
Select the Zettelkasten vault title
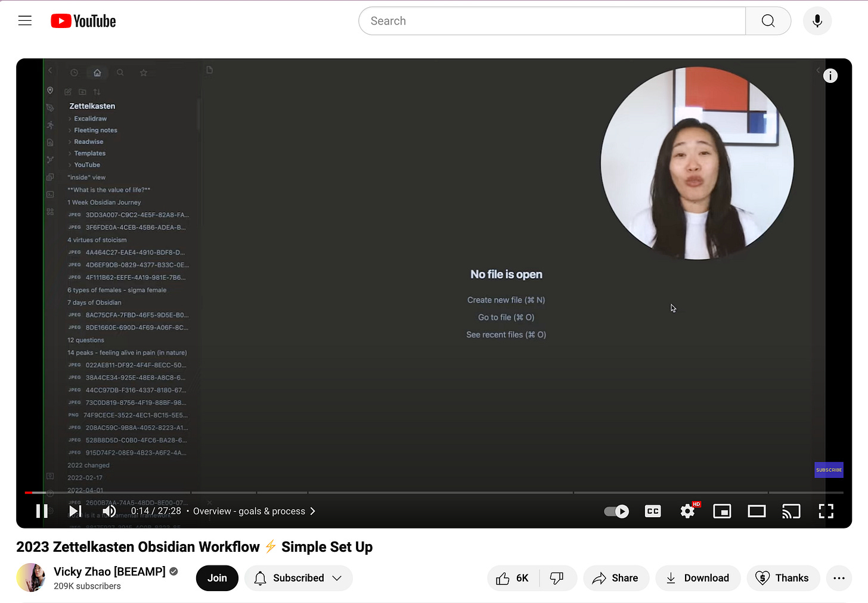pyautogui.click(x=92, y=106)
